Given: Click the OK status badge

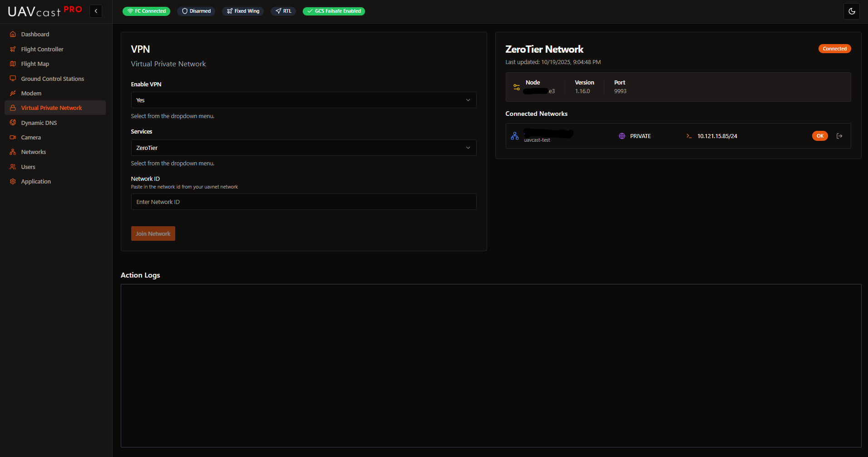Looking at the screenshot, I should 820,136.
